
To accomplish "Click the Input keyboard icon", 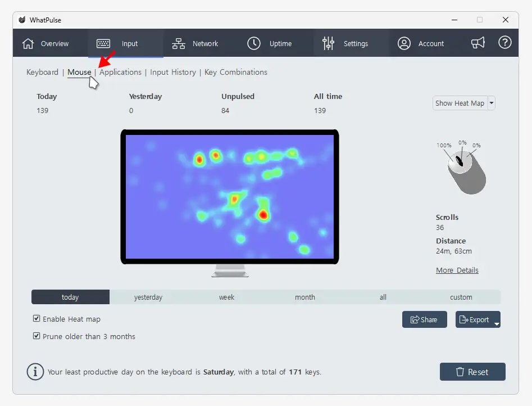I will (x=103, y=43).
